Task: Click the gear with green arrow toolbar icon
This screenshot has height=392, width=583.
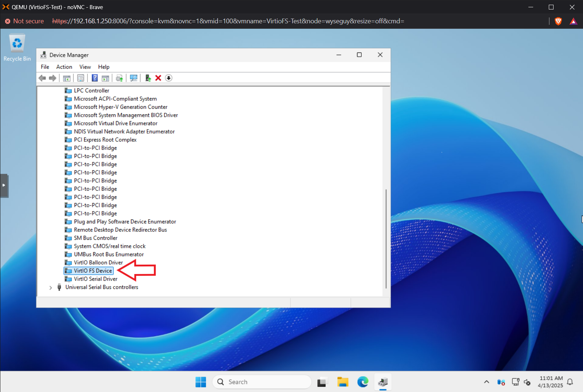Action: [x=119, y=78]
